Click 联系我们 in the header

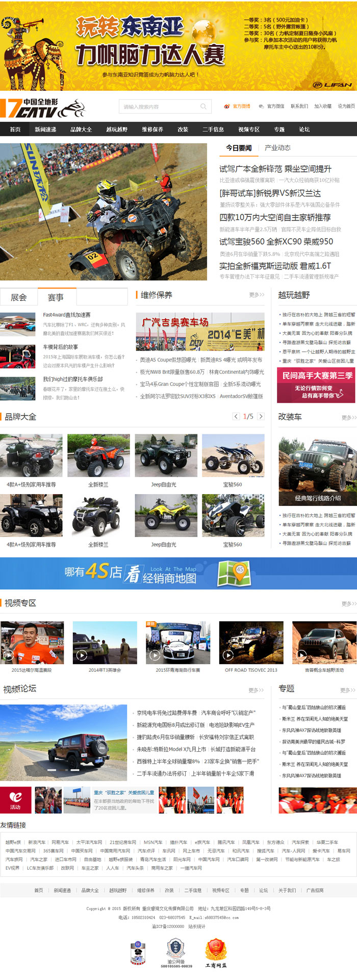(x=299, y=107)
